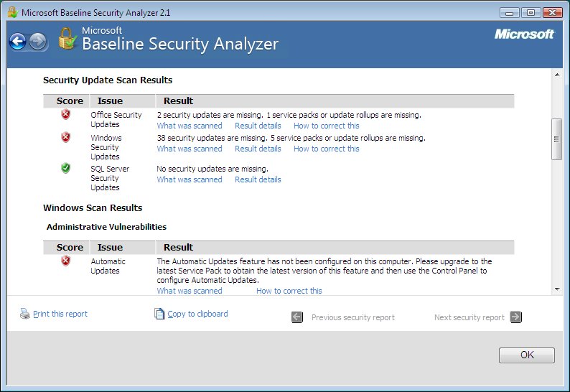Click the vertical scrollbar thumb
The height and width of the screenshot is (392, 570).
click(x=557, y=139)
